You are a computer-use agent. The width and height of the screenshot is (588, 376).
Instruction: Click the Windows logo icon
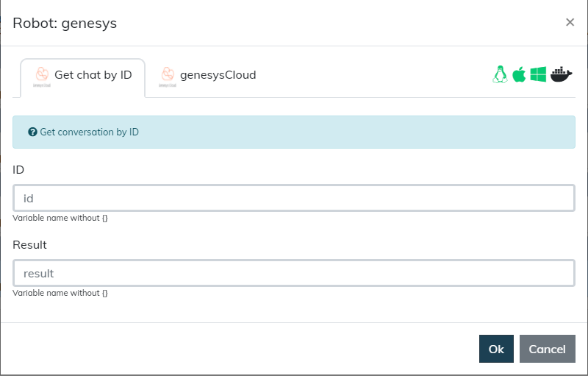point(538,74)
